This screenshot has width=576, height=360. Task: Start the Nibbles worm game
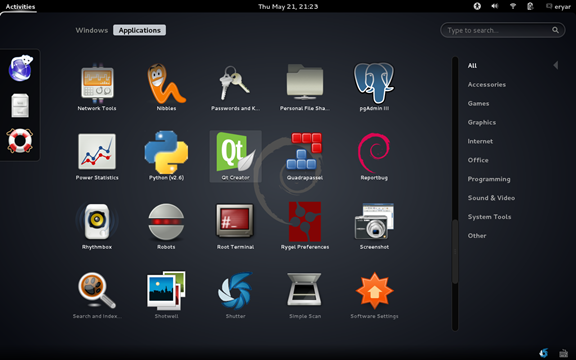coord(166,87)
